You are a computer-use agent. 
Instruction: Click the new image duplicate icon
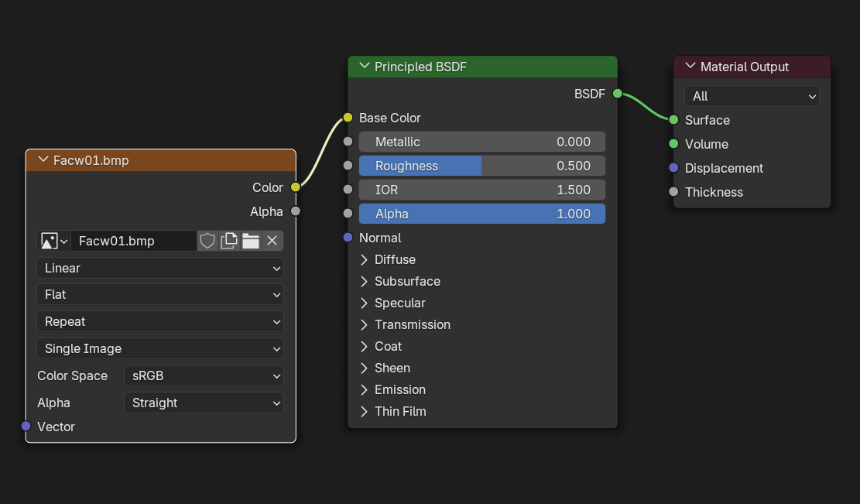pos(229,241)
